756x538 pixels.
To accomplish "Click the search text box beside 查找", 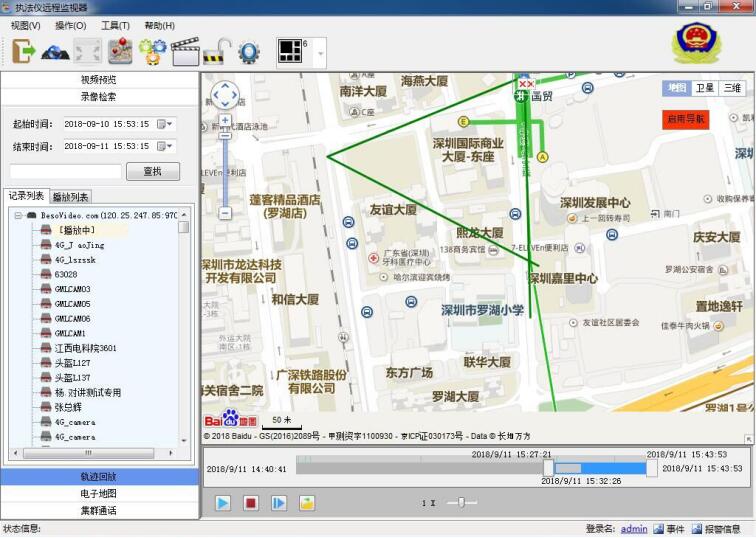I will (66, 171).
